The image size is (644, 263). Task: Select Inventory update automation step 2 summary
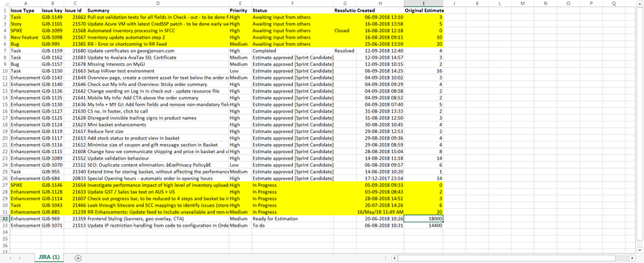tap(157, 37)
